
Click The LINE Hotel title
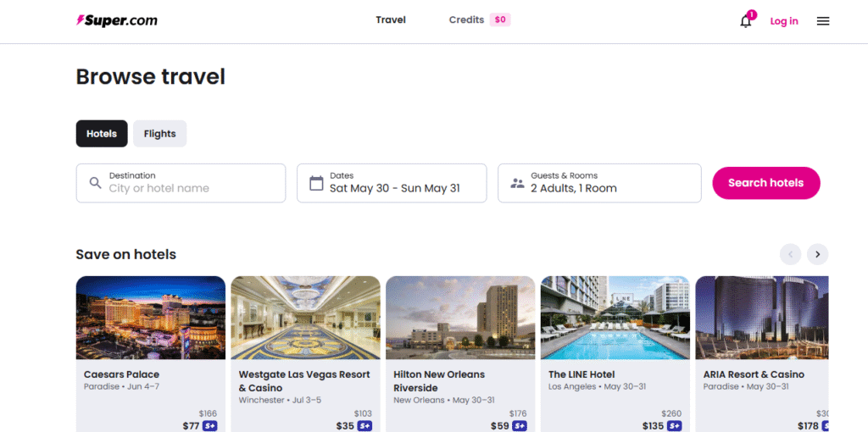coord(581,374)
